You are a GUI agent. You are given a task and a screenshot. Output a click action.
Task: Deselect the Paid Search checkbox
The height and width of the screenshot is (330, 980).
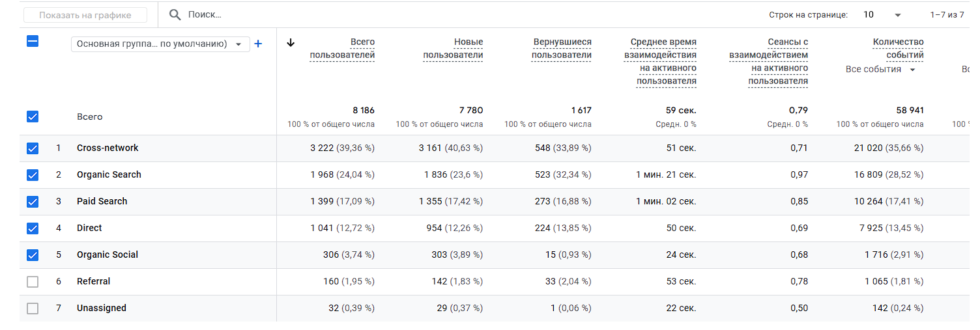[x=33, y=202]
